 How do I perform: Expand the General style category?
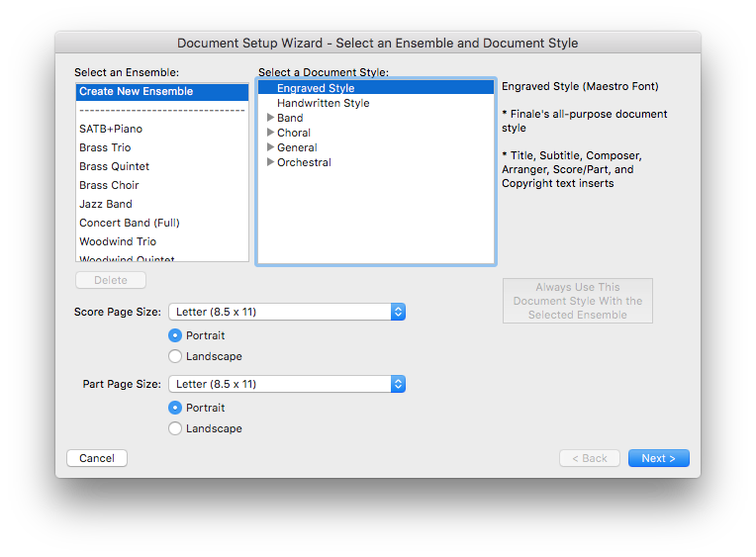click(x=270, y=147)
